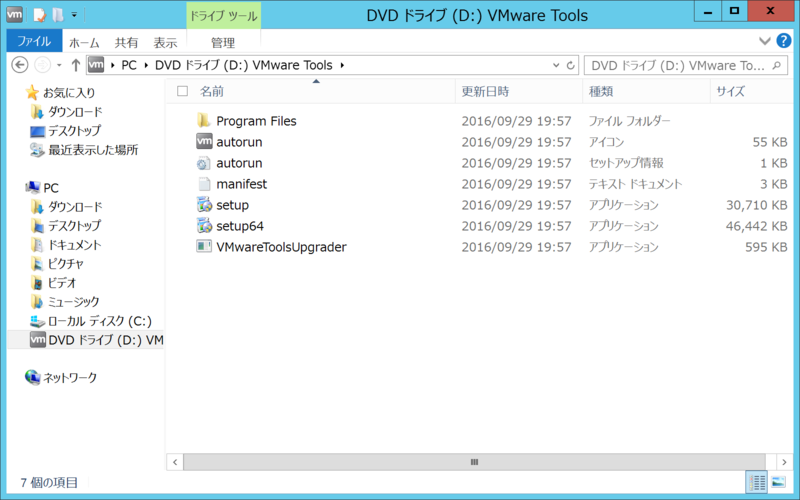Image resolution: width=800 pixels, height=500 pixels.
Task: Open the recent locations dropdown arrow
Action: pyautogui.click(x=59, y=65)
